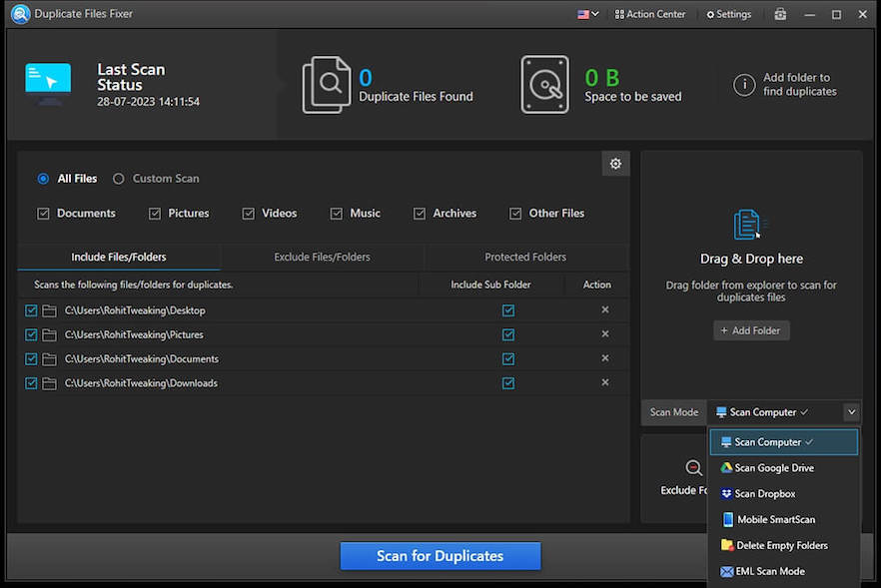Toggle the Archives checkbox
Image resolution: width=881 pixels, height=588 pixels.
[420, 214]
